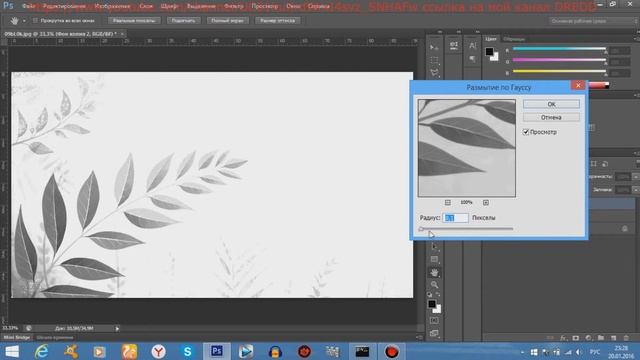Click the Photoshop taskbar icon
640x360 pixels.
217,351
